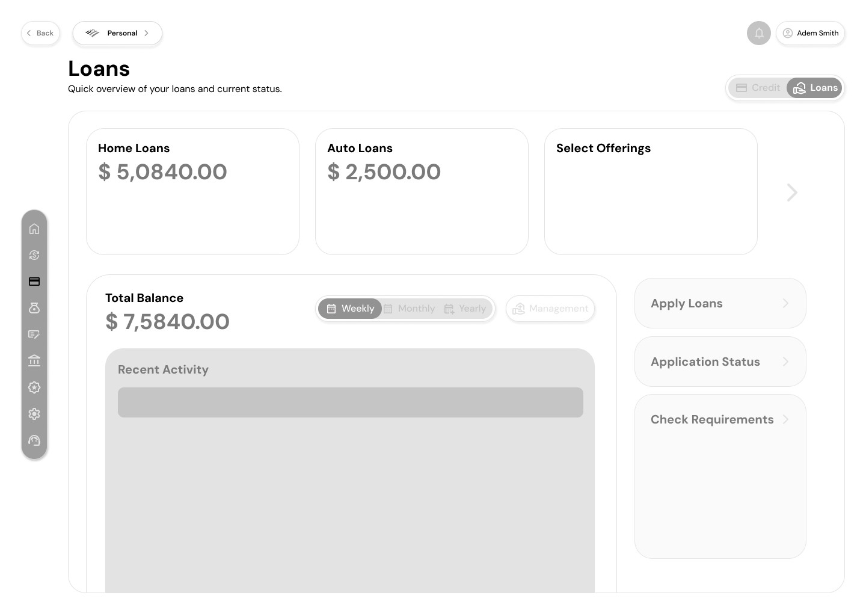
Task: Click the Recent Activity heading
Action: [163, 369]
